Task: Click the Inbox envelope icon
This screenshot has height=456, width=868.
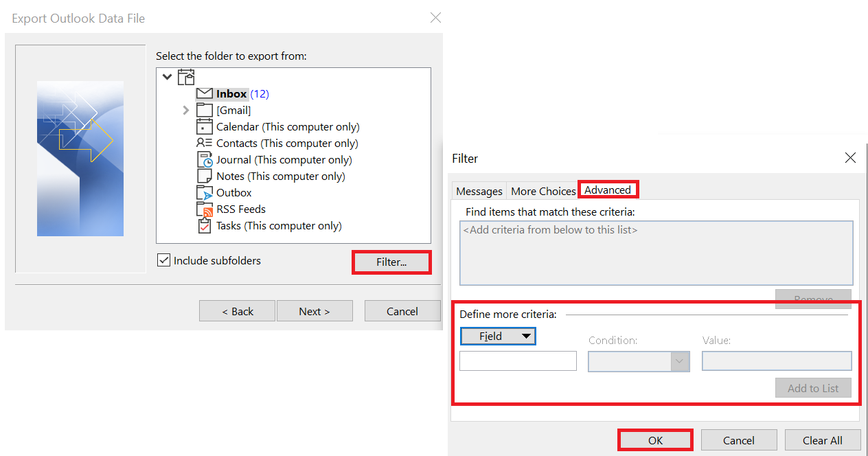Action: (x=204, y=93)
